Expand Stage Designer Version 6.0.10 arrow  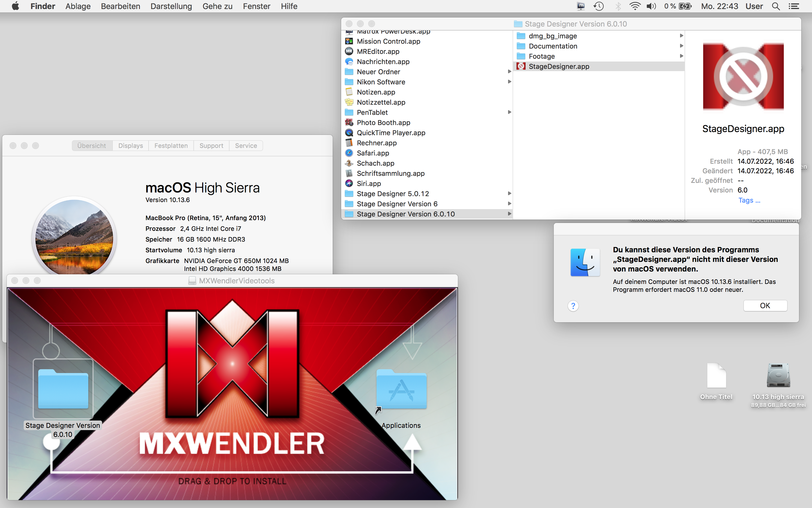(509, 214)
